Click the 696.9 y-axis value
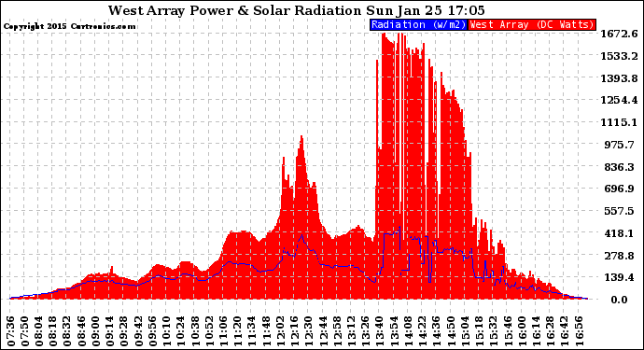Screen dimensions: 644x350 [619, 189]
